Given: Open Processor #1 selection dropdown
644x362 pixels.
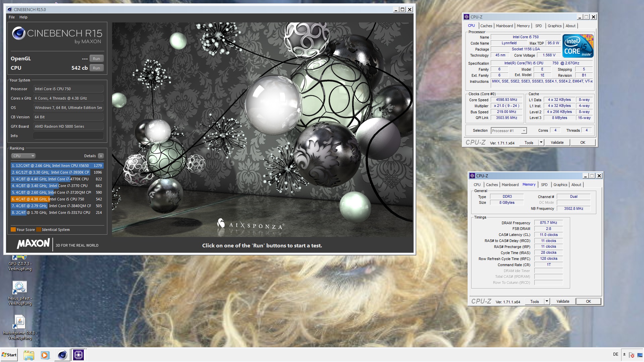Looking at the screenshot, I should 509,131.
